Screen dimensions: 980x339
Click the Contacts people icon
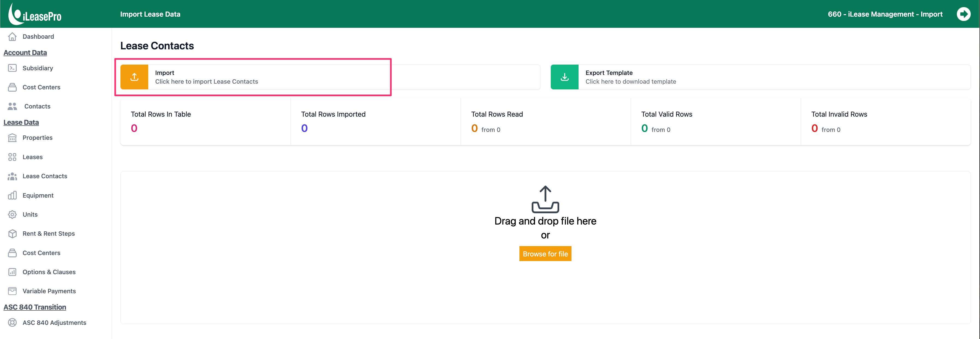tap(12, 106)
